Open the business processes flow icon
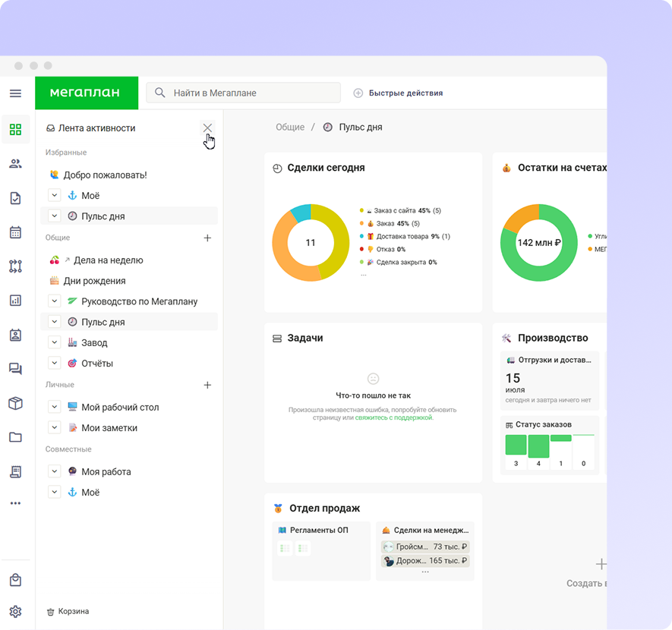Screen dimensions: 672x630 [x=15, y=266]
